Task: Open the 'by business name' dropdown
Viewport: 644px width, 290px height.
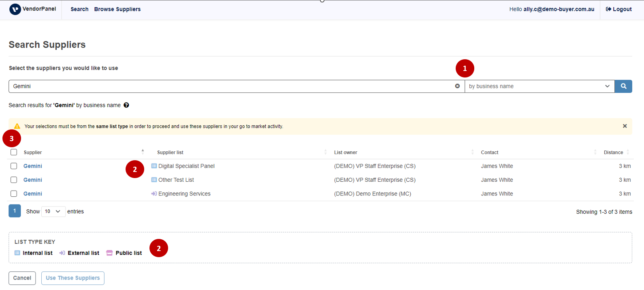Action: [x=540, y=86]
